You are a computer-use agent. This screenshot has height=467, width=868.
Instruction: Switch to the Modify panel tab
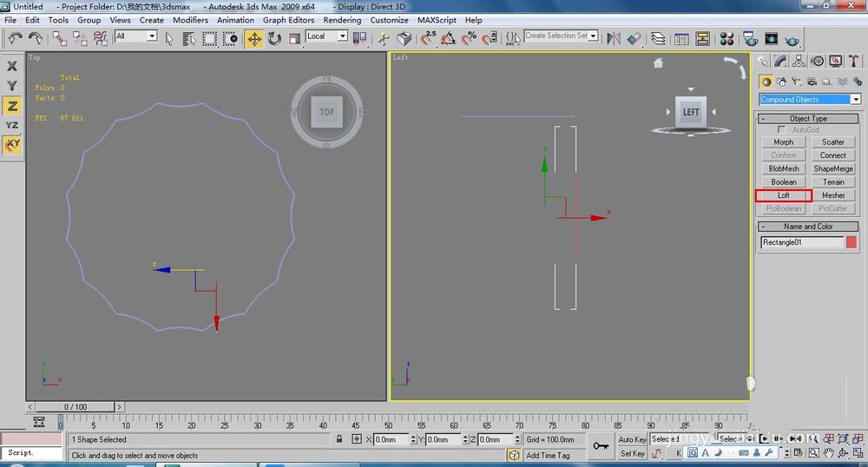pyautogui.click(x=780, y=61)
